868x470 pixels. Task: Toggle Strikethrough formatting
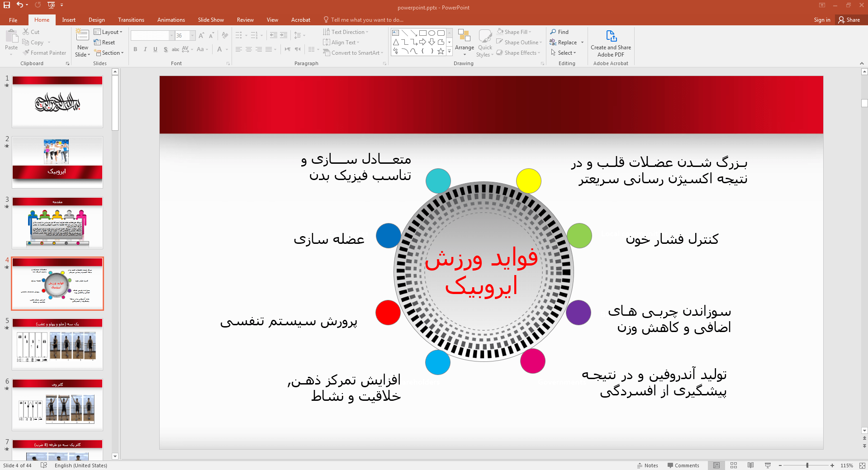point(175,49)
